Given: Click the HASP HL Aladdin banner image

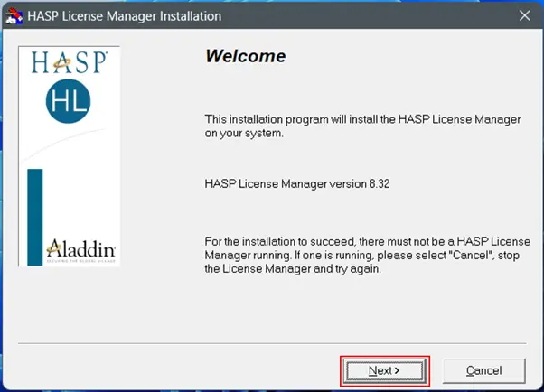Looking at the screenshot, I should point(69,156).
